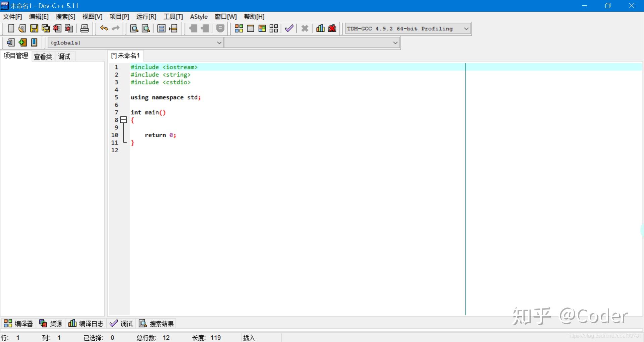Close all open files
Viewport: 644px width, 342px height.
click(69, 28)
